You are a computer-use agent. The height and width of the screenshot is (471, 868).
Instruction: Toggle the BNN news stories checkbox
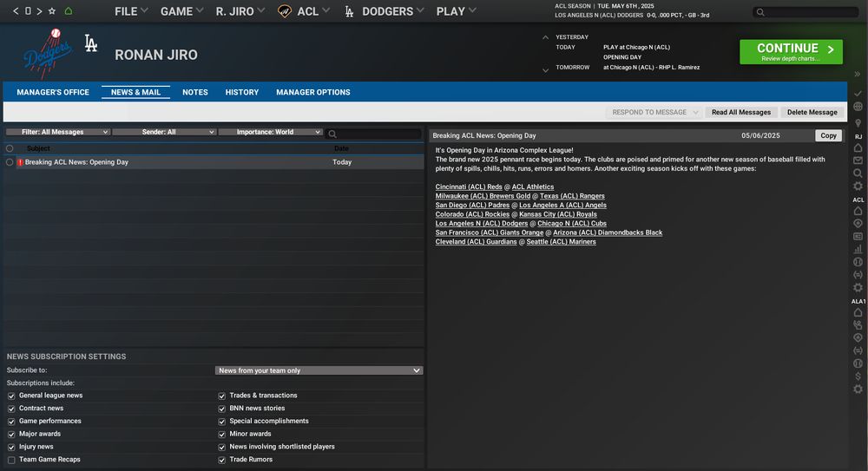click(221, 409)
